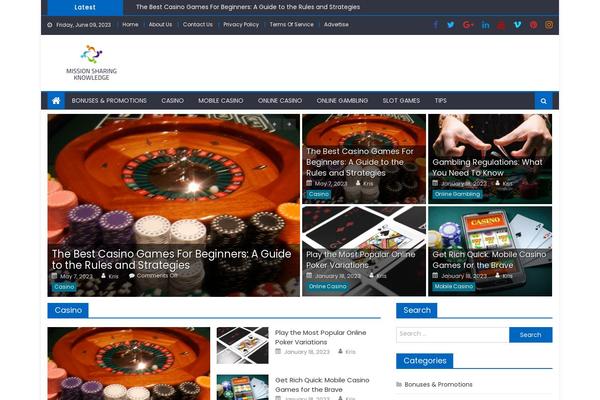Viewport: 600px width, 400px height.
Task: Click January 18, 2023 date under poker list item
Action: coord(307,352)
